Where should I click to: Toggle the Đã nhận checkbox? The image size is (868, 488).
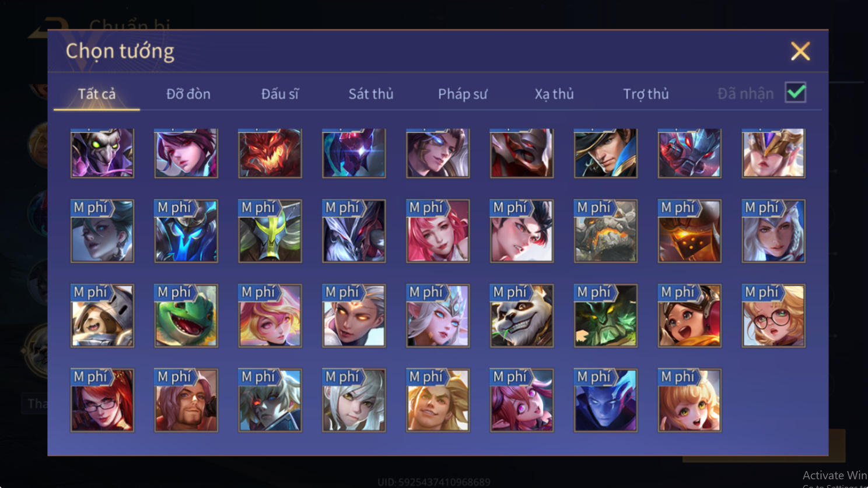(x=796, y=93)
